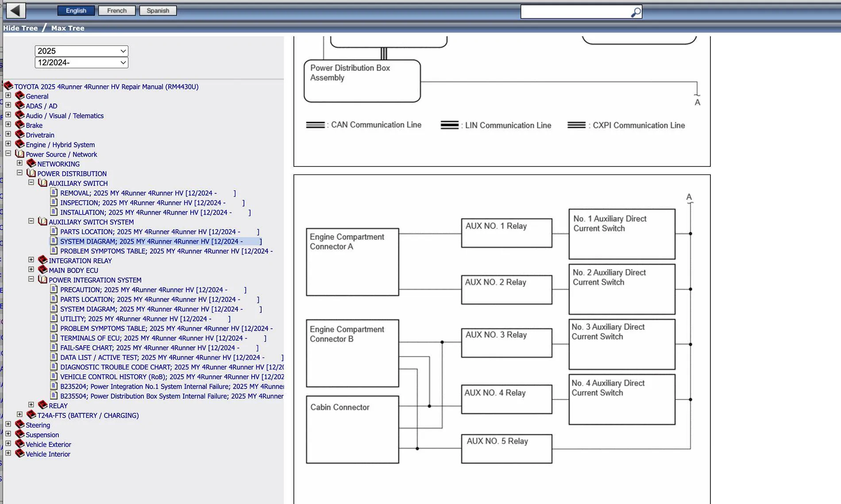
Task: Open DATA LIST / ACTIVE TEST entry
Action: 172,358
